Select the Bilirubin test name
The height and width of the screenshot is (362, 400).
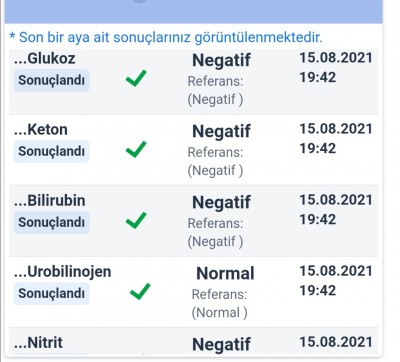pos(50,201)
